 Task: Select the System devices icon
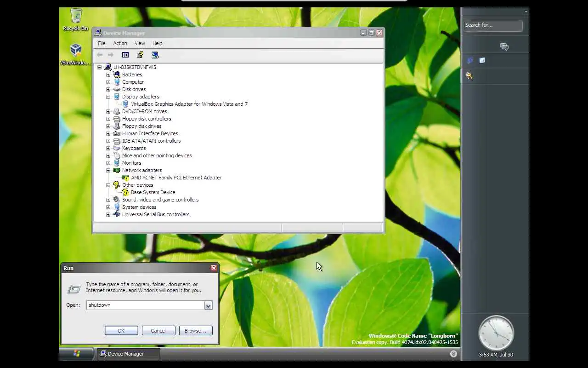click(x=117, y=207)
